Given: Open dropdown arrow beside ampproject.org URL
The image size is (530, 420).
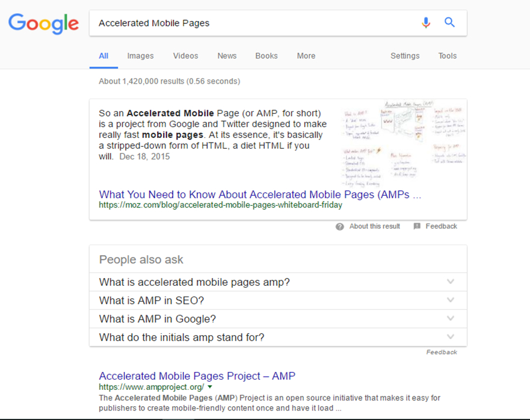Looking at the screenshot, I should pyautogui.click(x=210, y=387).
